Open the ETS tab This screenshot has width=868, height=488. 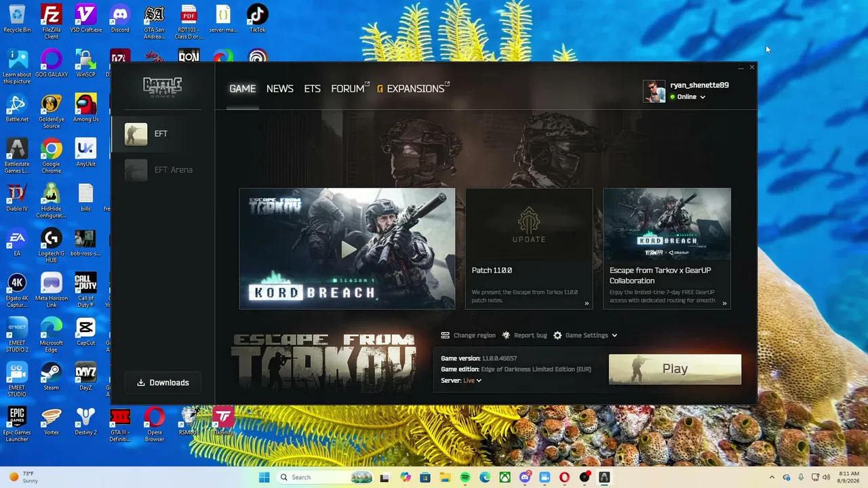click(312, 89)
